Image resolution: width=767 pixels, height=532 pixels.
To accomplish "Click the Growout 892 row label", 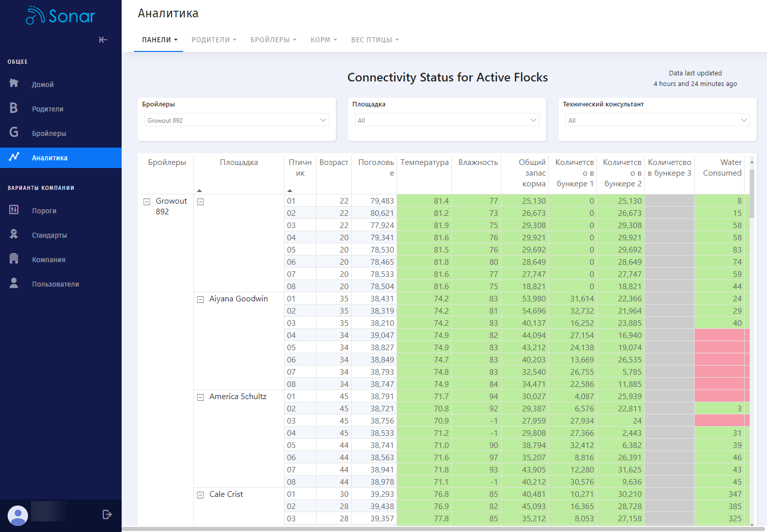I will 171,206.
